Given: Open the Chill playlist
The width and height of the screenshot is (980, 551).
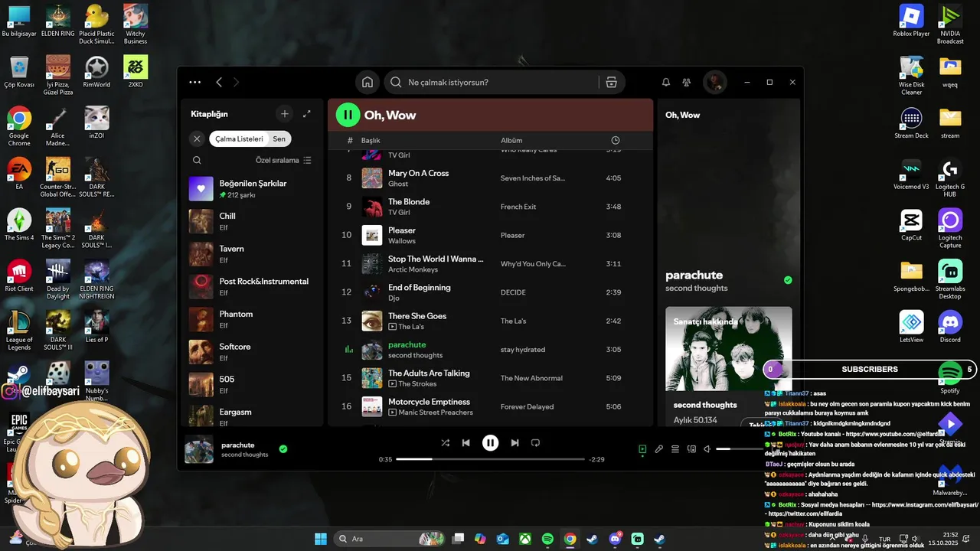Looking at the screenshot, I should pyautogui.click(x=251, y=222).
